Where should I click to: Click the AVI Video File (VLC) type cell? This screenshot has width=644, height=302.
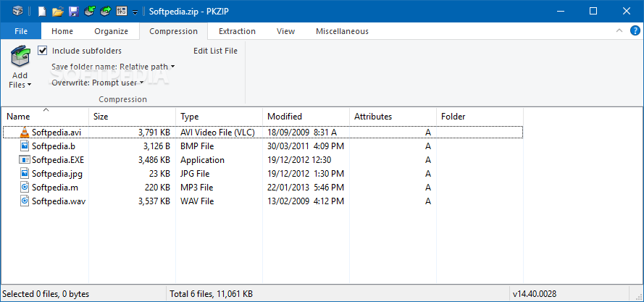(217, 133)
